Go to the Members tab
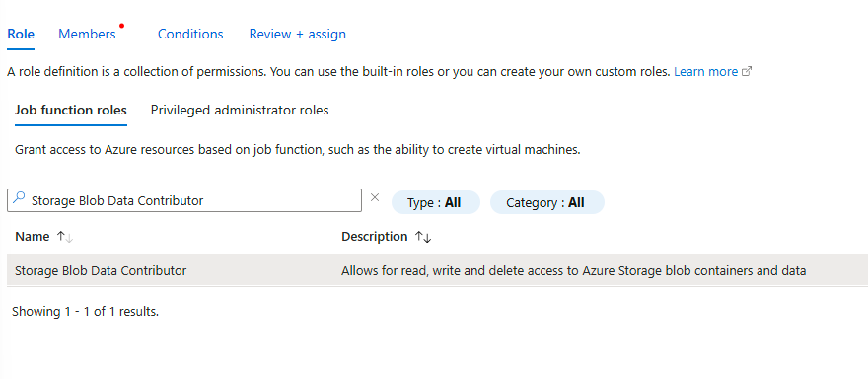 87,34
